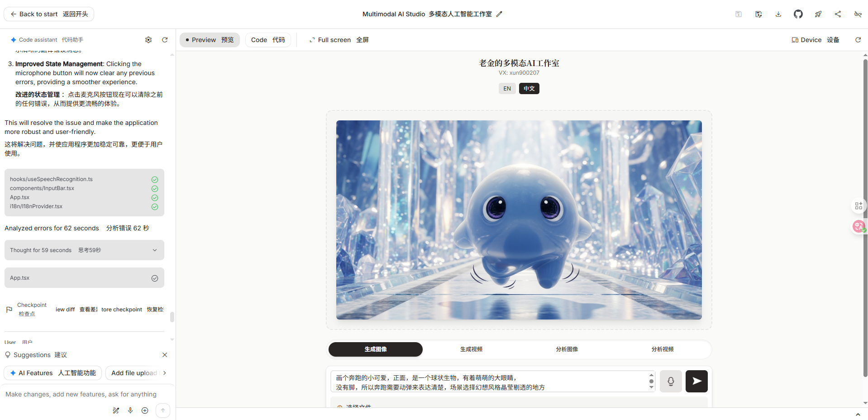The width and height of the screenshot is (868, 420).
Task: Switch to the 分析图像 tab
Action: coord(567,349)
